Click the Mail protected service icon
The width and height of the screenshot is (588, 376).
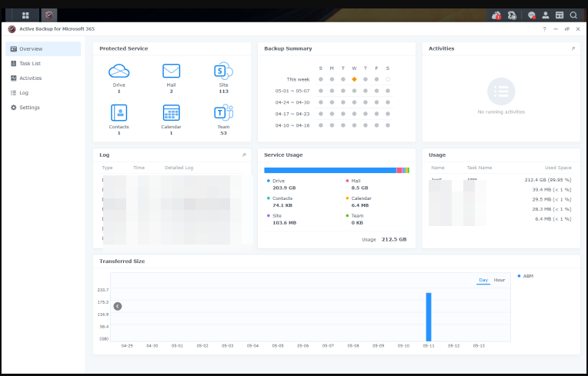coord(171,71)
